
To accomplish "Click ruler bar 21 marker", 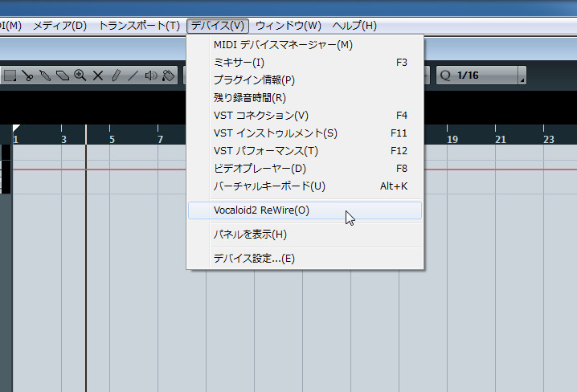I will pos(501,139).
